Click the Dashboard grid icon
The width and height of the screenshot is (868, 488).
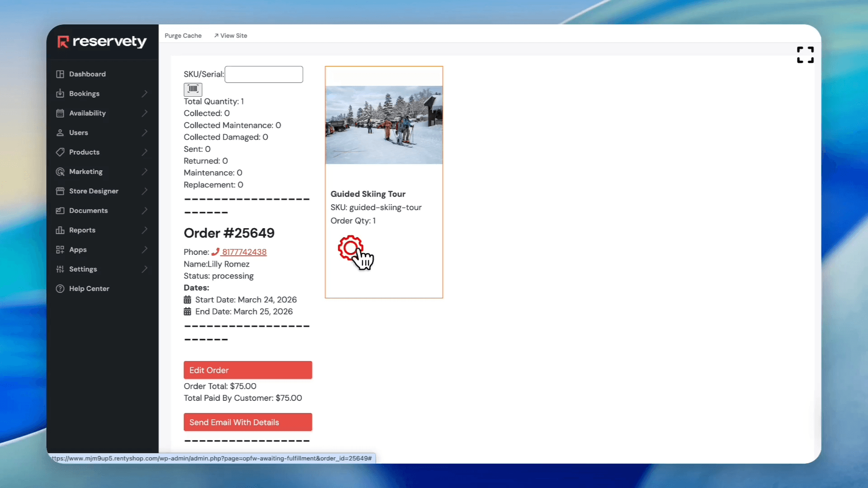60,74
